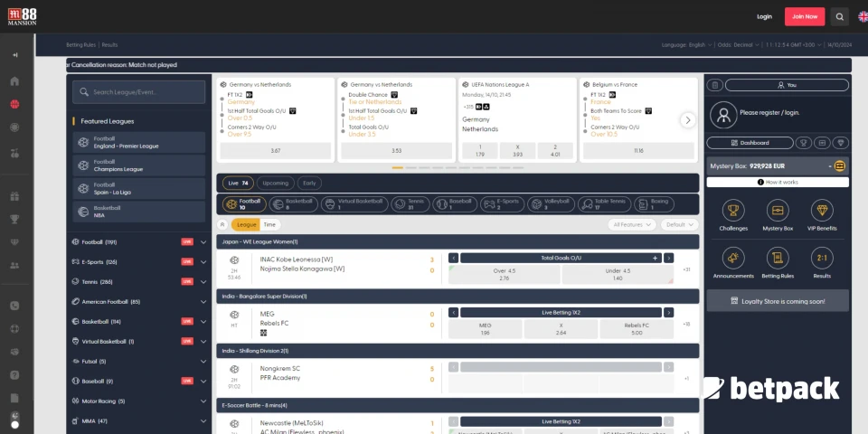The width and height of the screenshot is (868, 434).
Task: Bet on Over 4.5 at 2.76
Action: coord(505,275)
